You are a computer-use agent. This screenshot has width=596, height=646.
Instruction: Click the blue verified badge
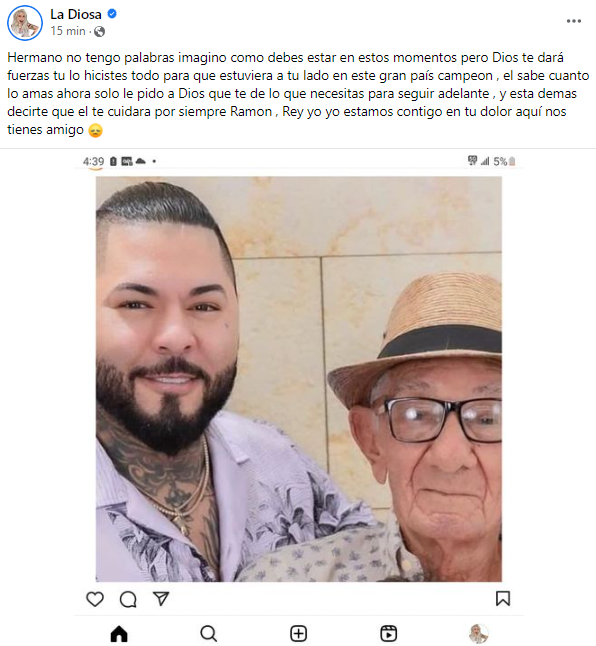click(x=112, y=14)
